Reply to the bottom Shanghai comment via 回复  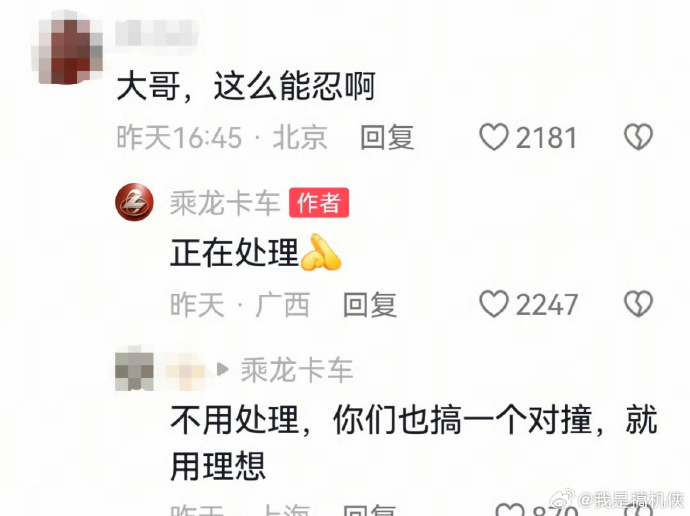(370, 511)
